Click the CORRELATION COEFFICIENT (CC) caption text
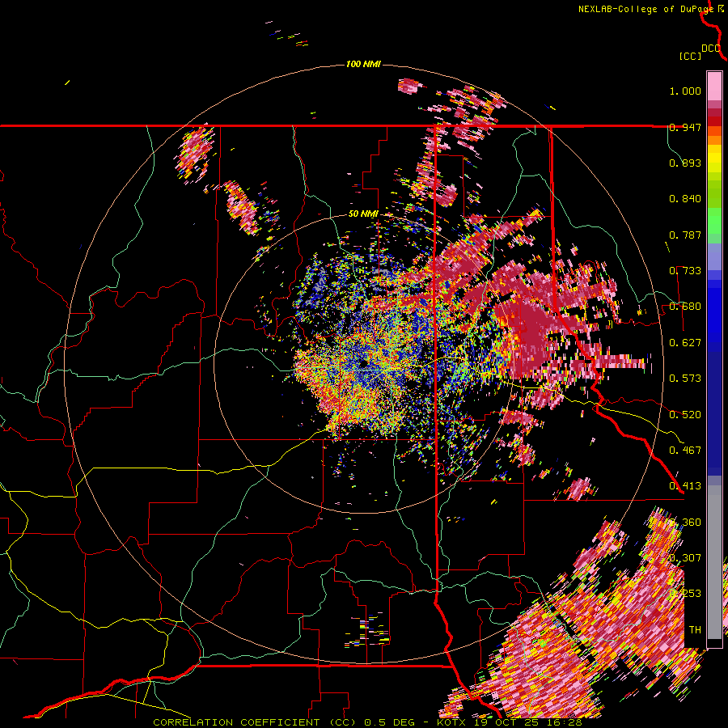728x728 pixels. click(255, 722)
